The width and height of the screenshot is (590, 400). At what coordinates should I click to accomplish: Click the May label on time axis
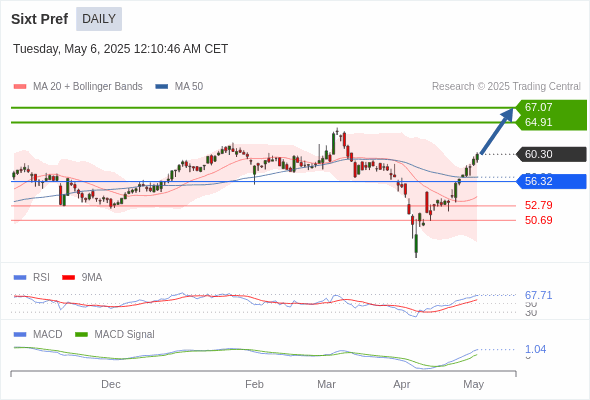pyautogui.click(x=473, y=384)
